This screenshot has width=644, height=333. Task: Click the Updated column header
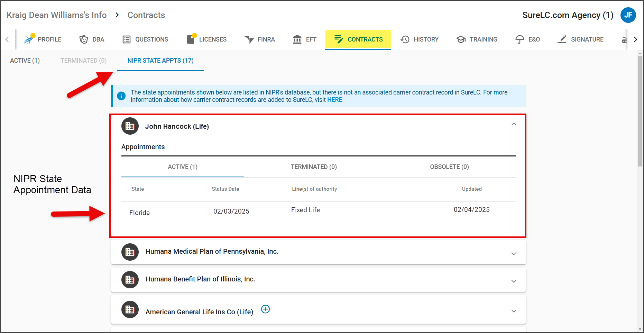(x=472, y=189)
